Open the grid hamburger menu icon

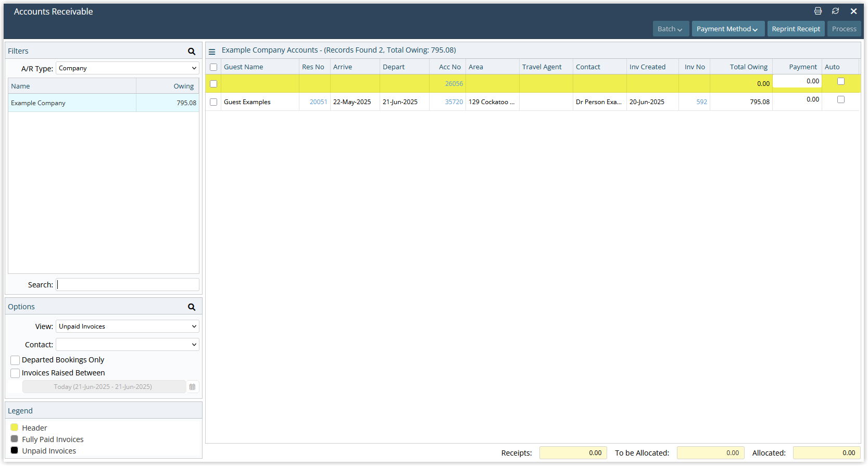point(212,52)
